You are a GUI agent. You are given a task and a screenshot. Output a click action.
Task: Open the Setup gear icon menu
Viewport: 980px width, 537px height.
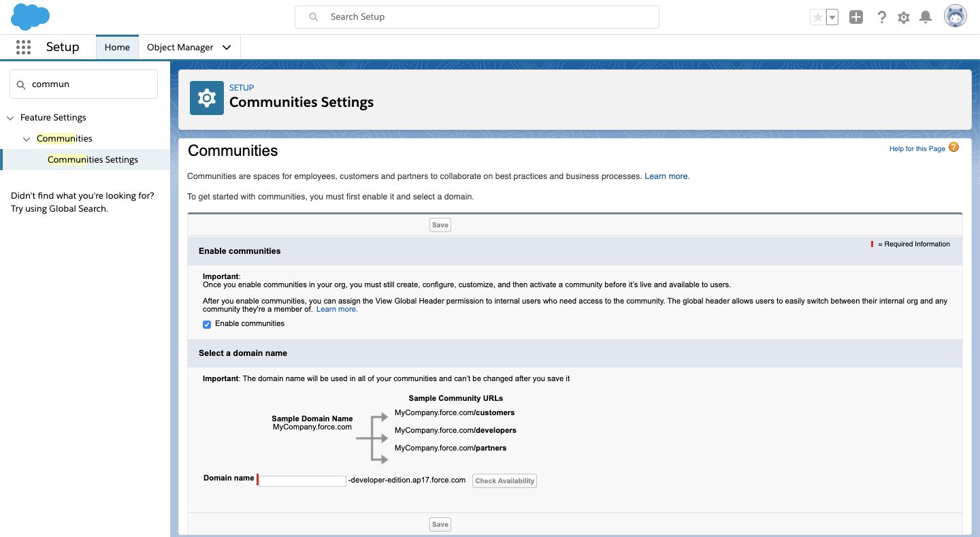tap(903, 18)
